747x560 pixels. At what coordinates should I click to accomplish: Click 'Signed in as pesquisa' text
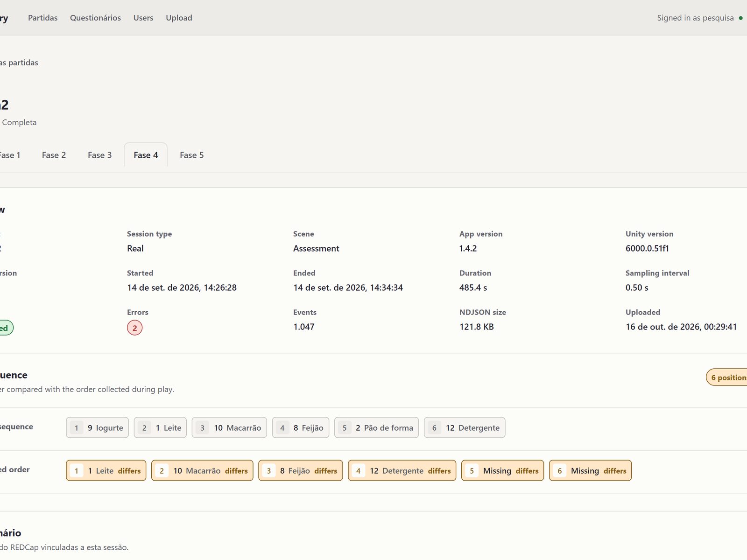(695, 18)
